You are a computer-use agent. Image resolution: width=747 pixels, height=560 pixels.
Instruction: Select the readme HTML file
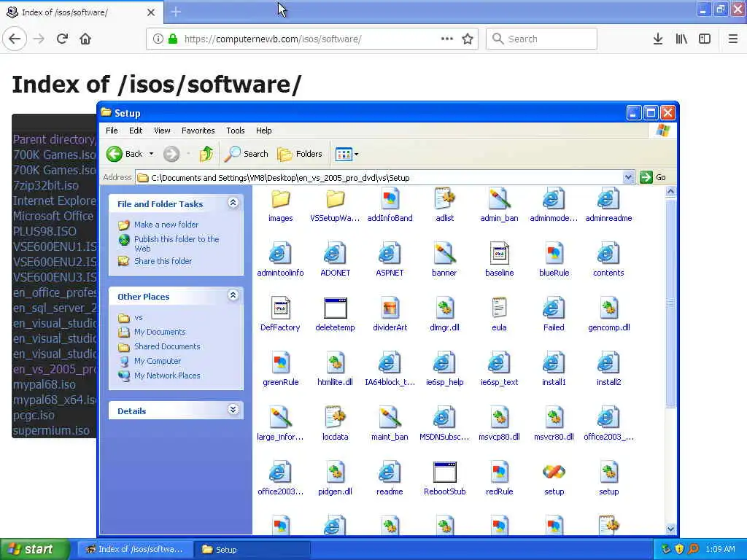coord(390,472)
